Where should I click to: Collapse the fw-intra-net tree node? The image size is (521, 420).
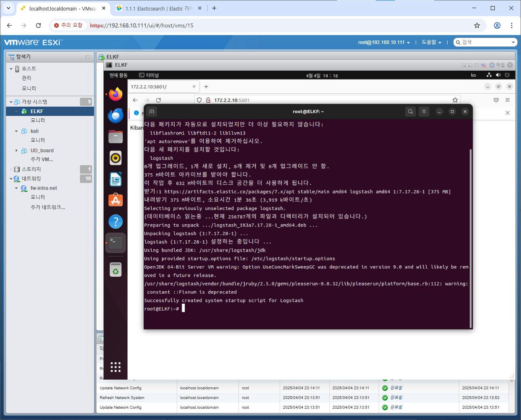(17, 188)
